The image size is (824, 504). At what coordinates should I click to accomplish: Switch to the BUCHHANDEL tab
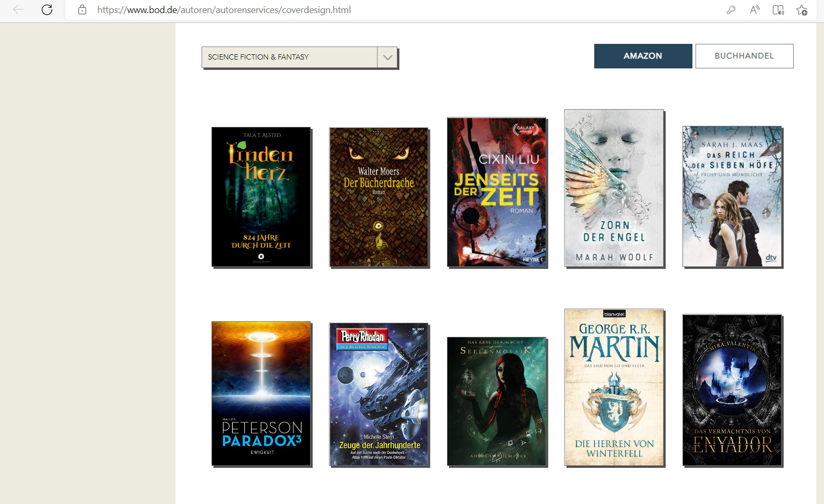(744, 56)
